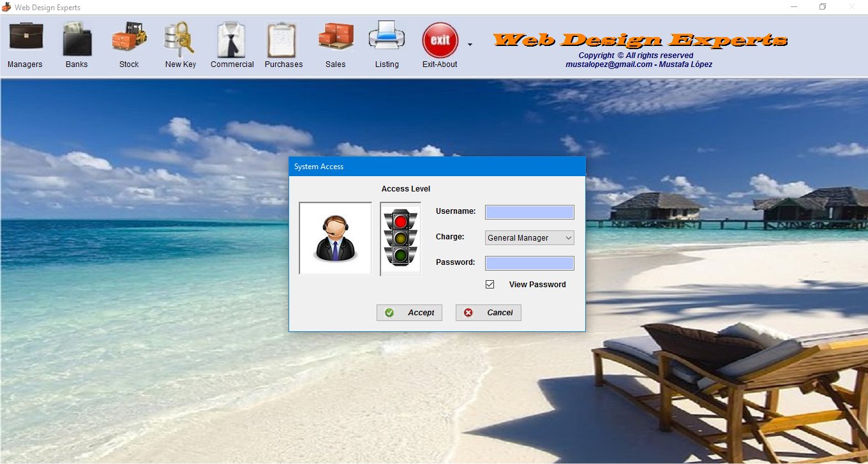Open the Commercial tie icon

tap(231, 38)
